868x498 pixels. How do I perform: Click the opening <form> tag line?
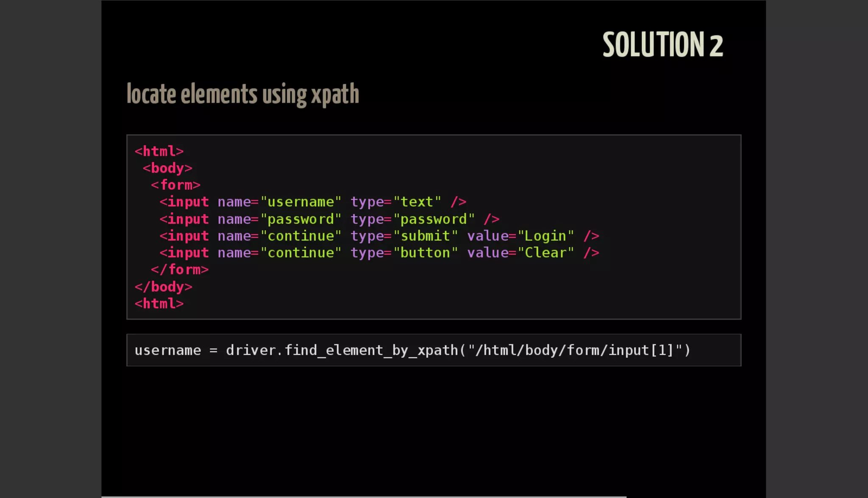pyautogui.click(x=175, y=185)
